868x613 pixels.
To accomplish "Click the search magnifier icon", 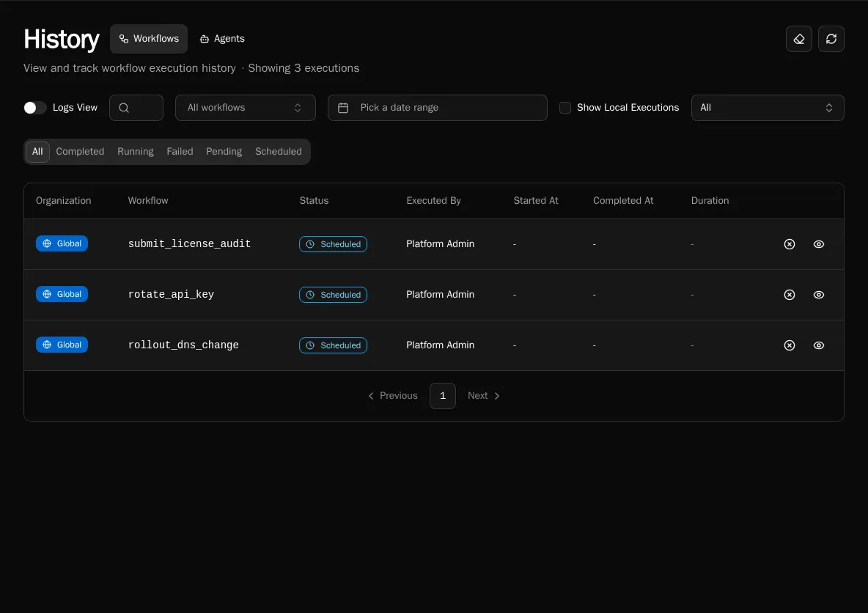I will point(124,108).
